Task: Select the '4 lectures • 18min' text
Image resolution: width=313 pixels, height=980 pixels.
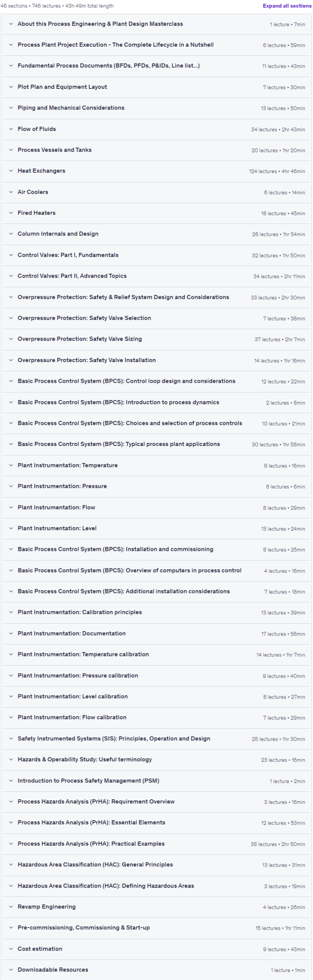Action: (x=284, y=571)
